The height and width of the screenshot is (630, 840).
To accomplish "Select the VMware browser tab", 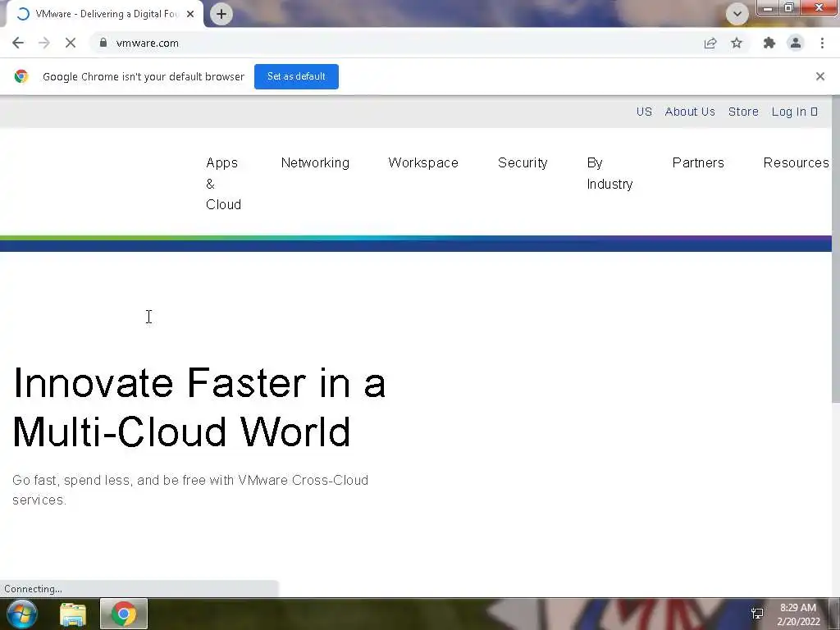I will 105,14.
